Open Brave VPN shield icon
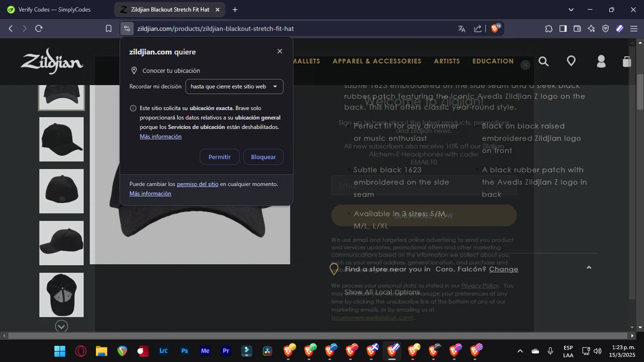 tap(605, 28)
